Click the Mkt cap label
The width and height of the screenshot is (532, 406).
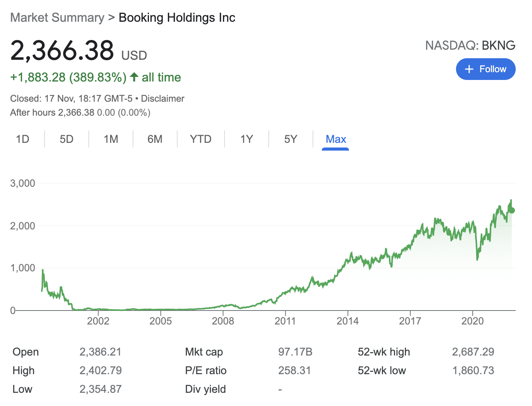204,352
